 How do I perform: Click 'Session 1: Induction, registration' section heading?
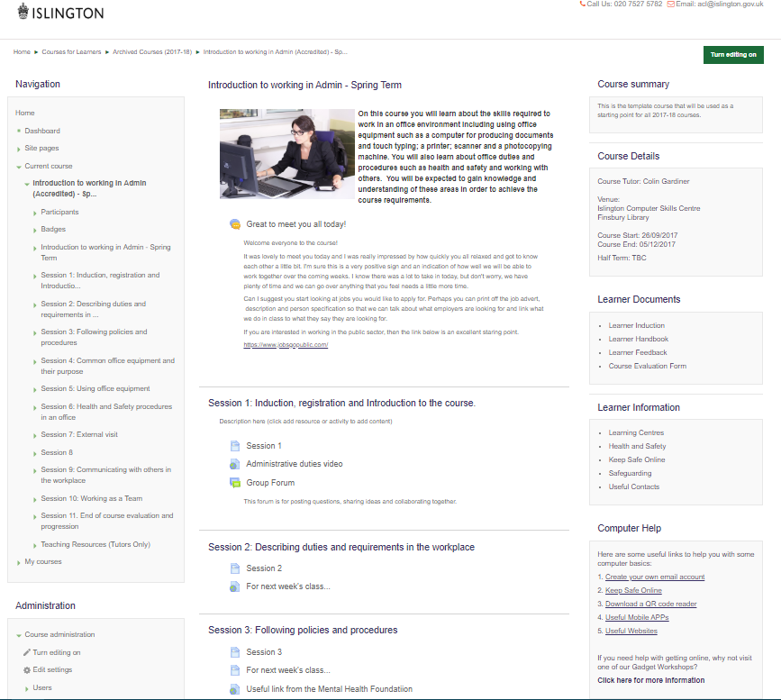(x=341, y=403)
